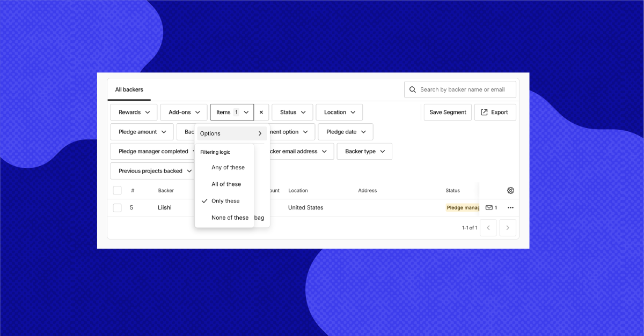Image resolution: width=644 pixels, height=336 pixels.
Task: Select the checked 'Only these' option
Action: 224,201
